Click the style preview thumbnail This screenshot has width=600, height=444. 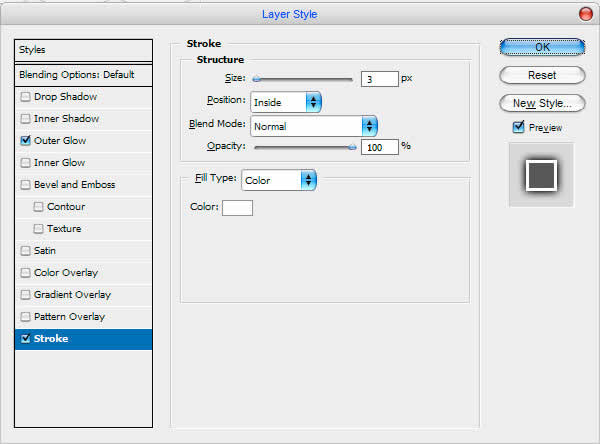541,175
